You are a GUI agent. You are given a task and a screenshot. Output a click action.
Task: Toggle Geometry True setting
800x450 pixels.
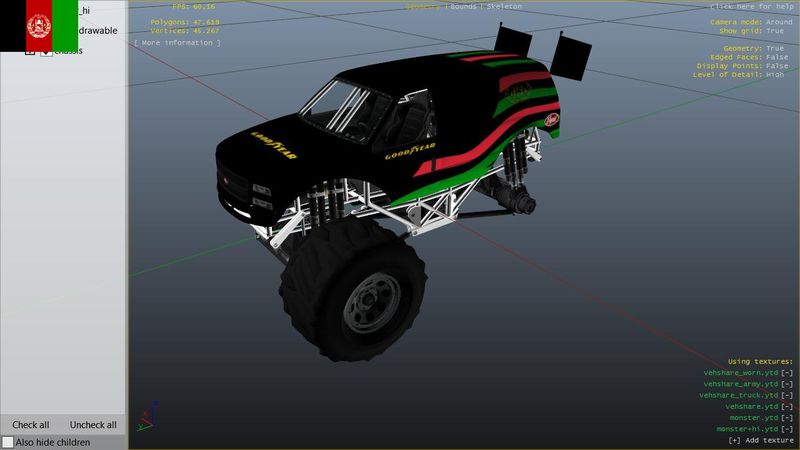[x=774, y=48]
